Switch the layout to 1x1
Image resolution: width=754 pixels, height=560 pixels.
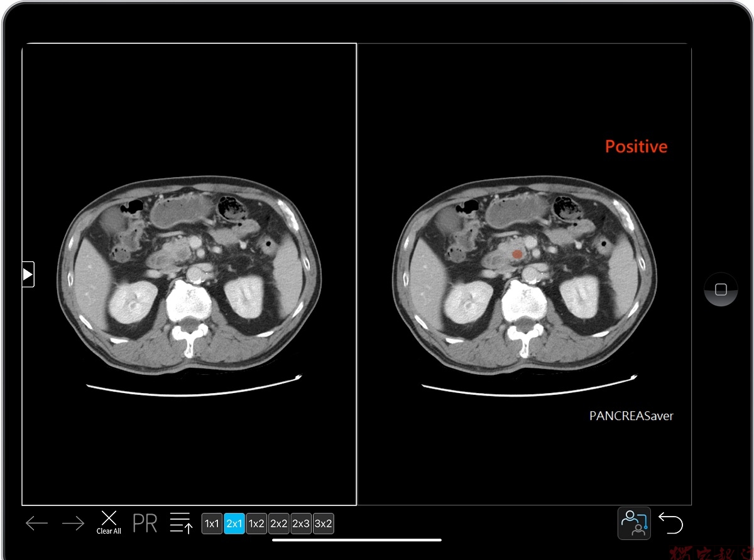[x=212, y=524]
